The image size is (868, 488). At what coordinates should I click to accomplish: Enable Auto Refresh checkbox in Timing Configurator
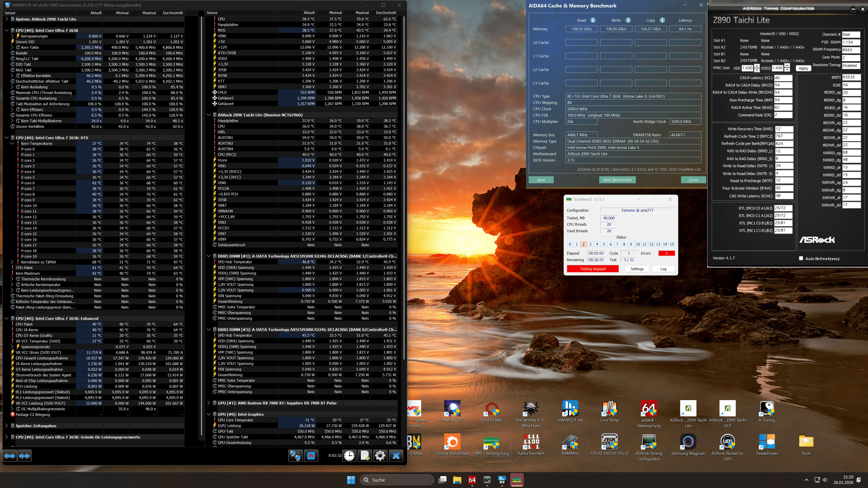pyautogui.click(x=801, y=258)
